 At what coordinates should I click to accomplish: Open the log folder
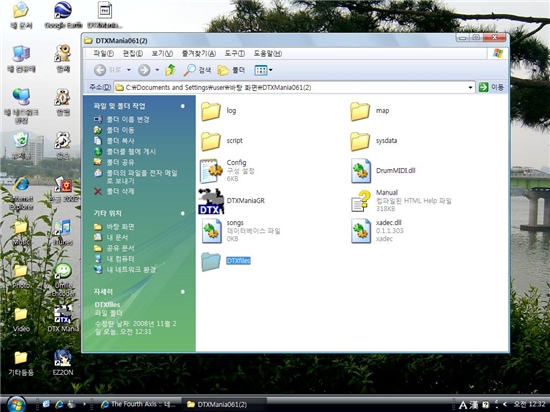pos(219,111)
